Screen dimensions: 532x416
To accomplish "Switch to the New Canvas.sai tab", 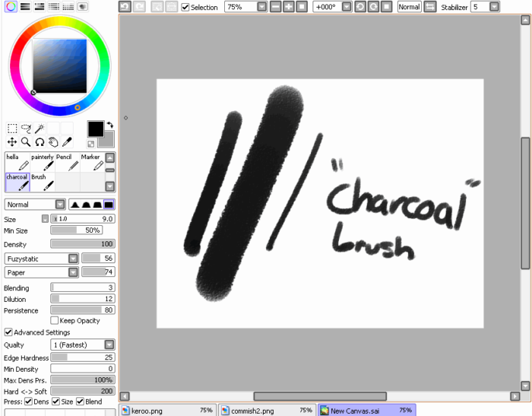I will [x=367, y=411].
